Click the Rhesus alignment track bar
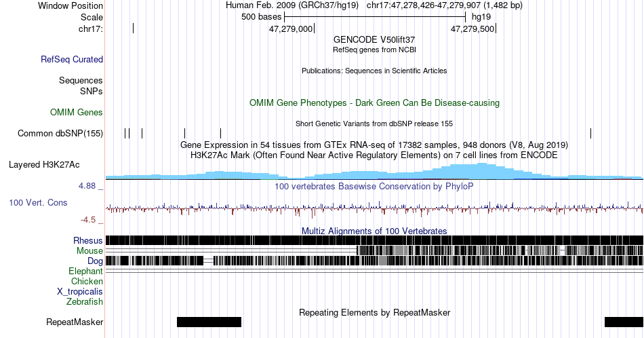The width and height of the screenshot is (644, 338). coord(375,240)
